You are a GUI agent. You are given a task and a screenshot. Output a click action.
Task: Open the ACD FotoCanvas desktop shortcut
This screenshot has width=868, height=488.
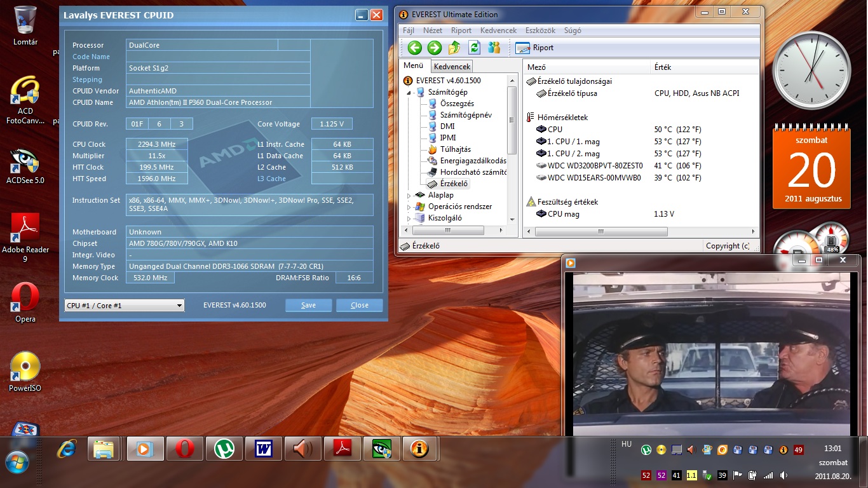[25, 100]
